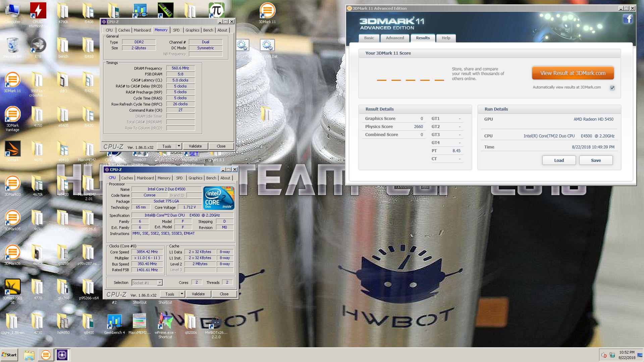Viewport: 644px width, 362px height.
Task: Open 3DMark 11 icon at desktop top
Action: tap(267, 13)
